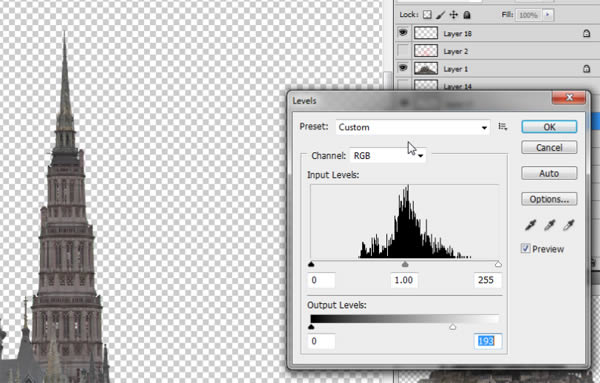Click the output highlight field showing 193

(x=487, y=341)
